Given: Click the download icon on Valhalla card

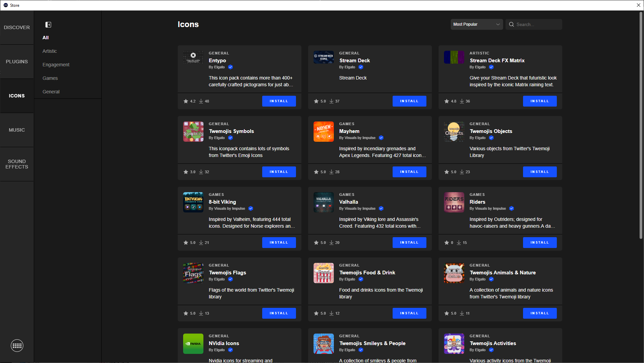Looking at the screenshot, I should click(x=331, y=243).
